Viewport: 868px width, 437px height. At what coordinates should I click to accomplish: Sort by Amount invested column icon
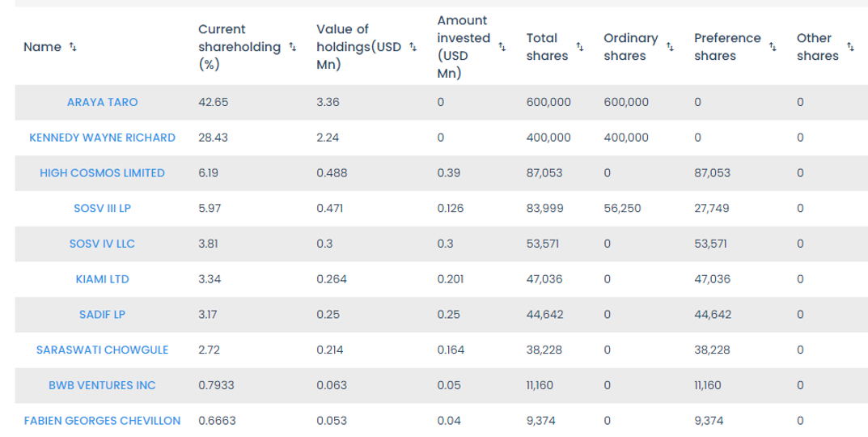(503, 47)
